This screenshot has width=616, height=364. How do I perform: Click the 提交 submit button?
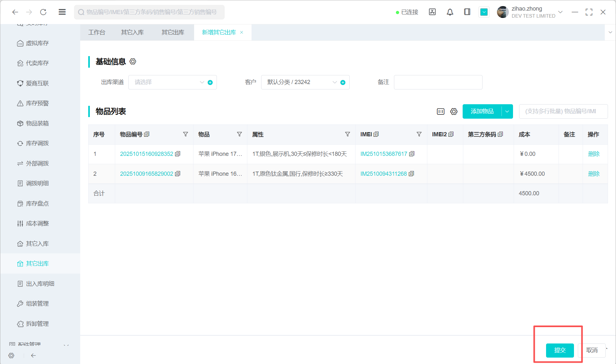560,350
